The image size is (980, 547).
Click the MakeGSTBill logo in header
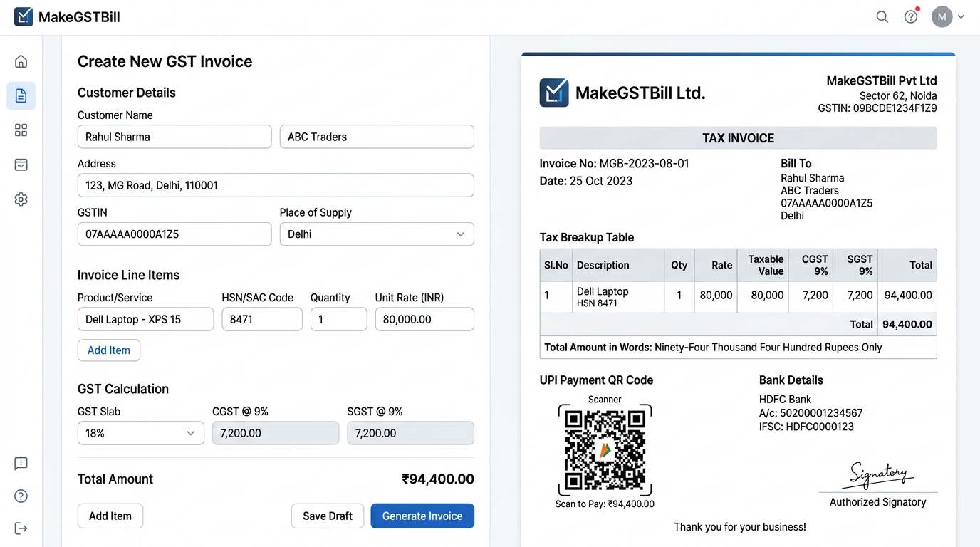(67, 17)
